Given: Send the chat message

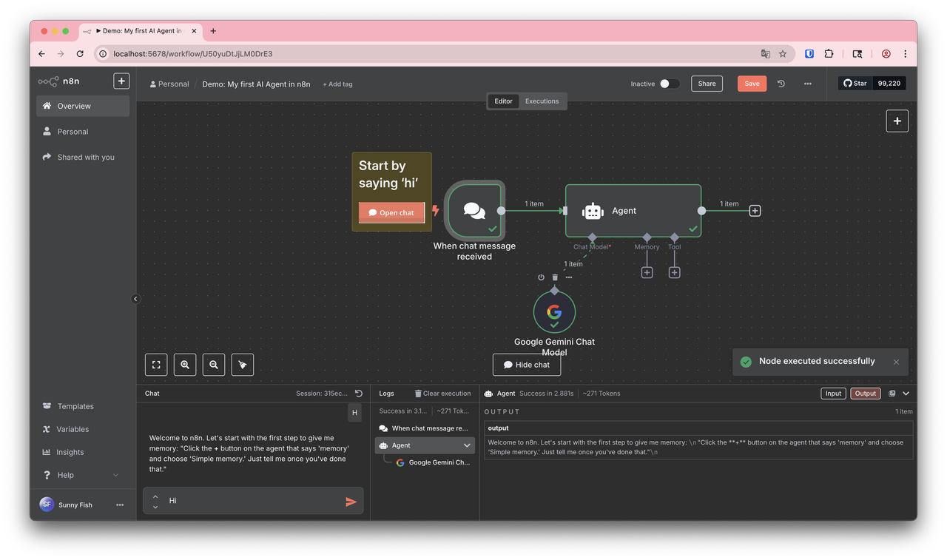Looking at the screenshot, I should point(351,502).
